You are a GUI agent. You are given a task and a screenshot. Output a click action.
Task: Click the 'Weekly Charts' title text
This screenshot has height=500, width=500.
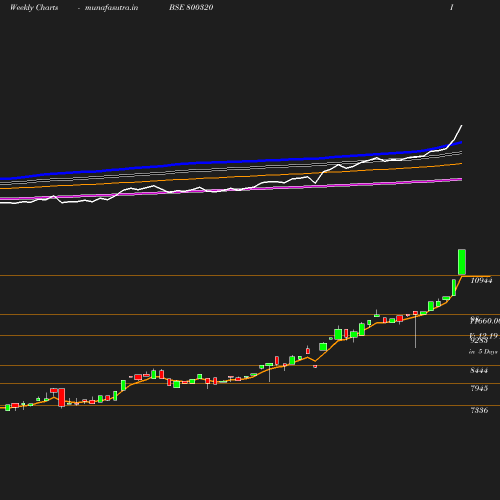coord(34,8)
